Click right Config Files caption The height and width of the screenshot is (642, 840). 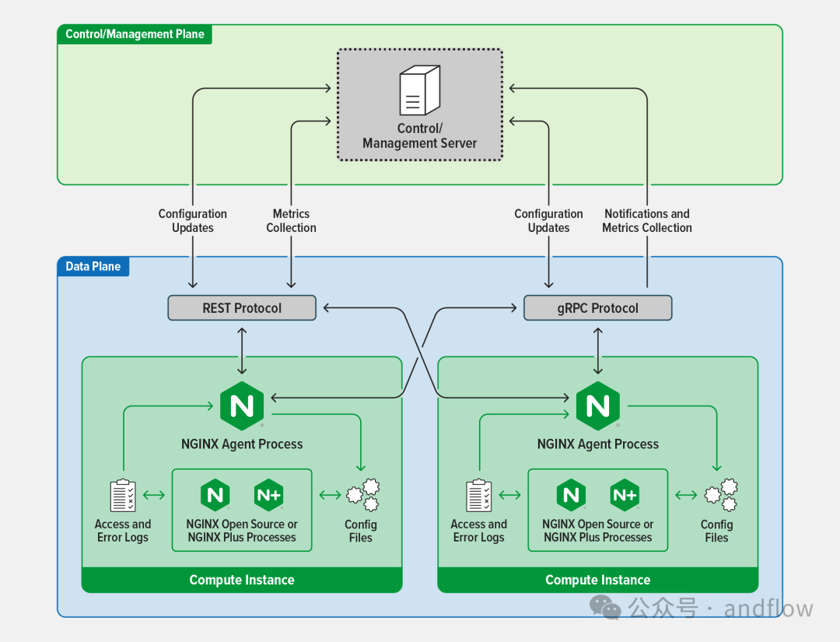pyautogui.click(x=717, y=531)
